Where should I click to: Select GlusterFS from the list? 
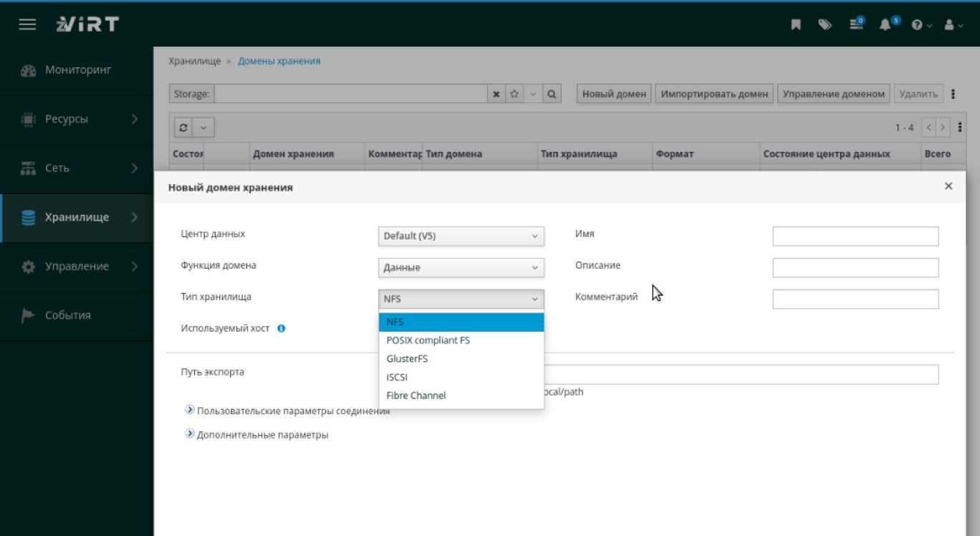click(x=406, y=358)
